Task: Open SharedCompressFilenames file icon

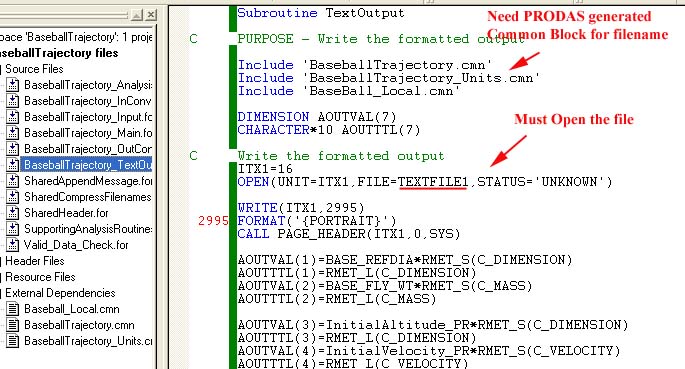Action: click(13, 197)
